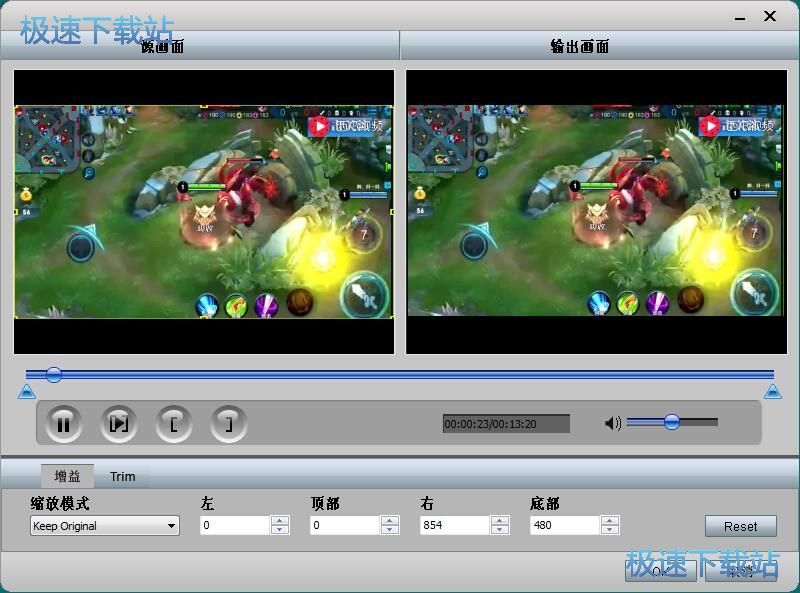Screen dimensions: 800x593
Task: Minimize the editor window
Action: click(740, 18)
